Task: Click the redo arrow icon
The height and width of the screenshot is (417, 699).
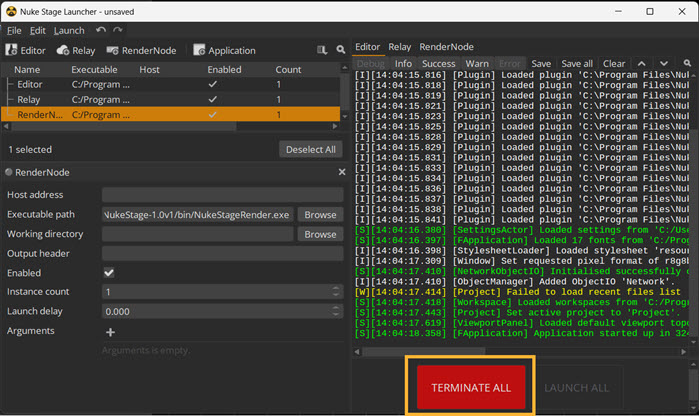Action: tap(117, 31)
